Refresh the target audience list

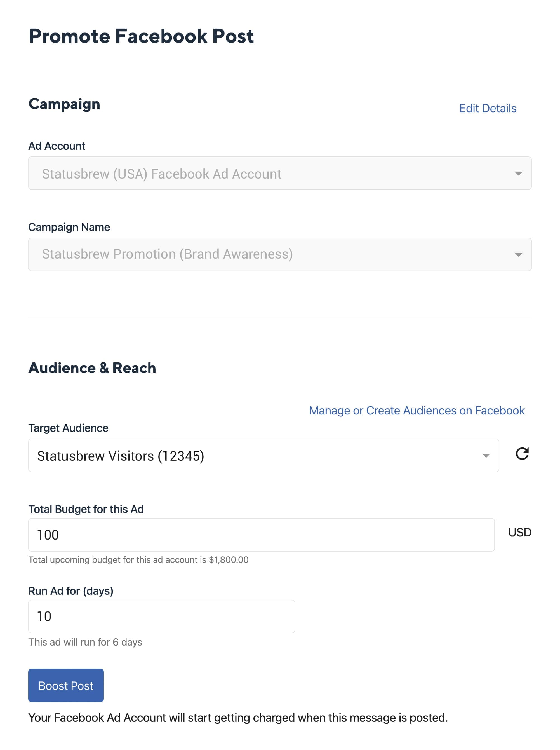[x=522, y=454]
